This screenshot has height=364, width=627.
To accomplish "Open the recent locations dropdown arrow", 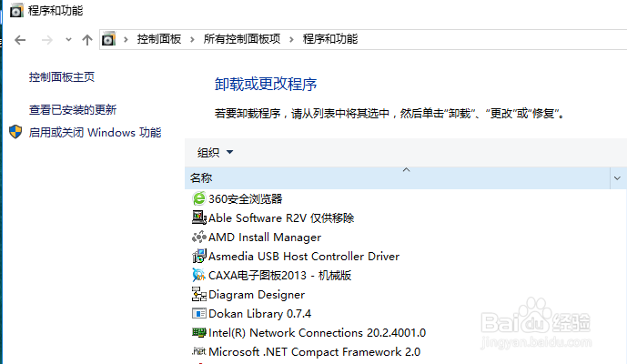I will (x=68, y=40).
